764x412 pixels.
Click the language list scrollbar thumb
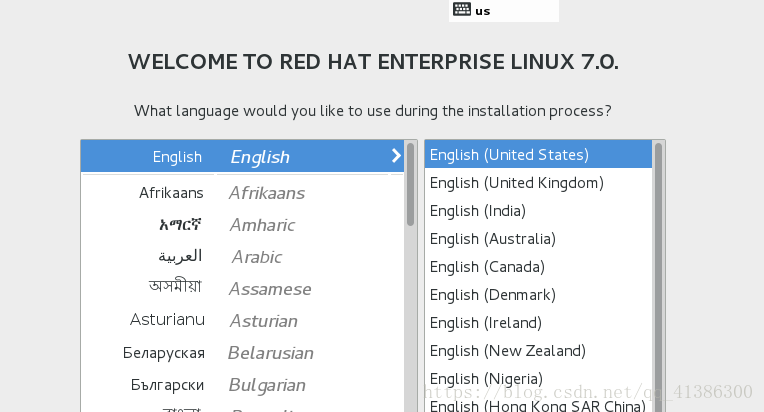tap(410, 184)
